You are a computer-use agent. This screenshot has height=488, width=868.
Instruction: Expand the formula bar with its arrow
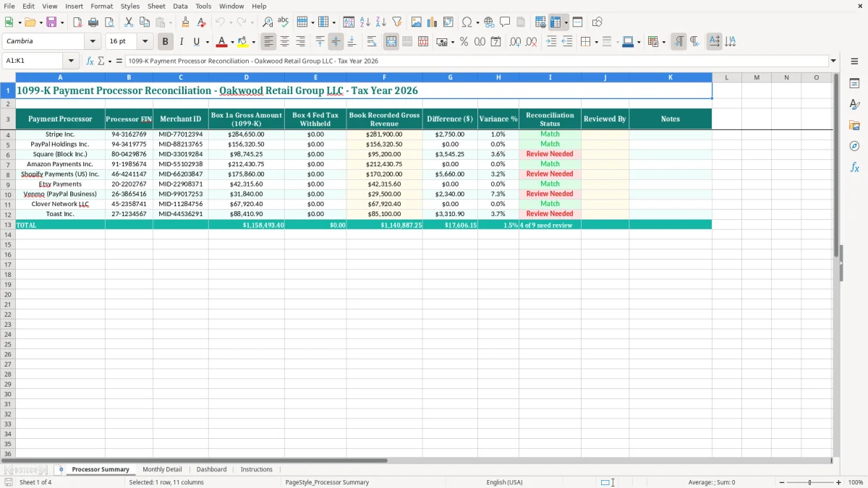pyautogui.click(x=833, y=61)
